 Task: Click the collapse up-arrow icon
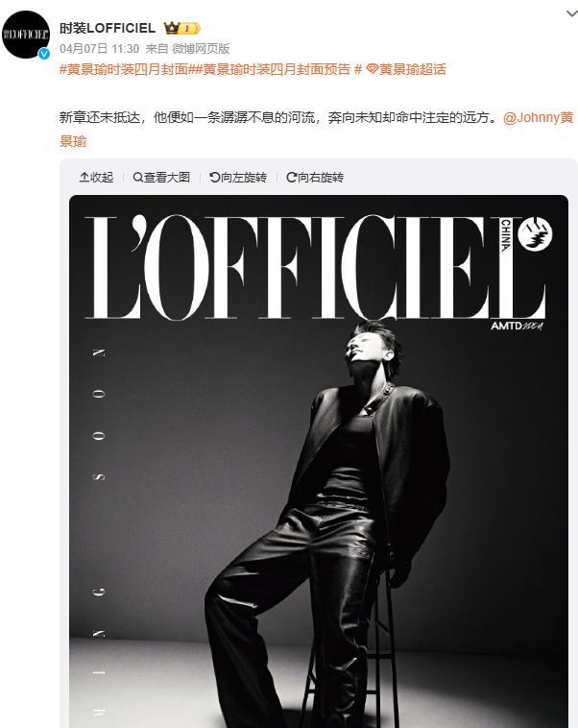tap(84, 178)
